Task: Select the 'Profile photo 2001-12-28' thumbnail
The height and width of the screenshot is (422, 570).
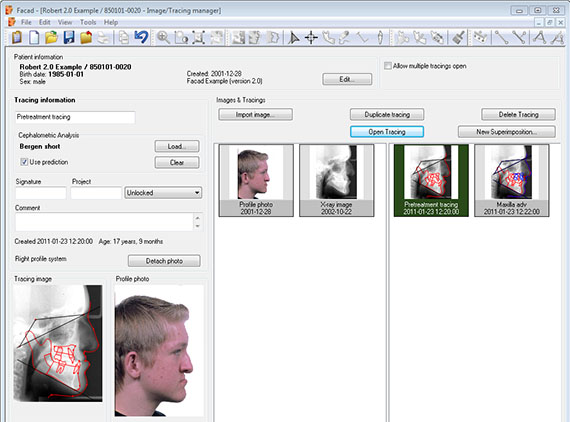Action: [x=256, y=180]
